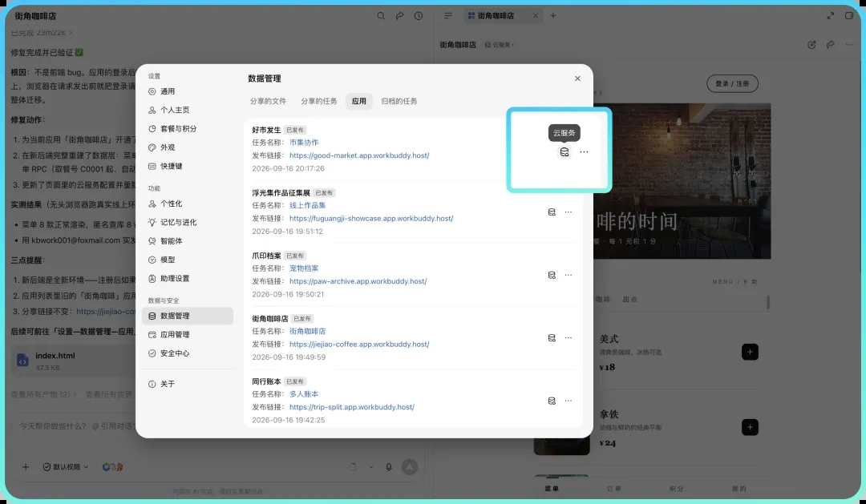Viewport: 866px width, 504px height.
Task: Open history clock icon in chat header
Action: pos(419,16)
